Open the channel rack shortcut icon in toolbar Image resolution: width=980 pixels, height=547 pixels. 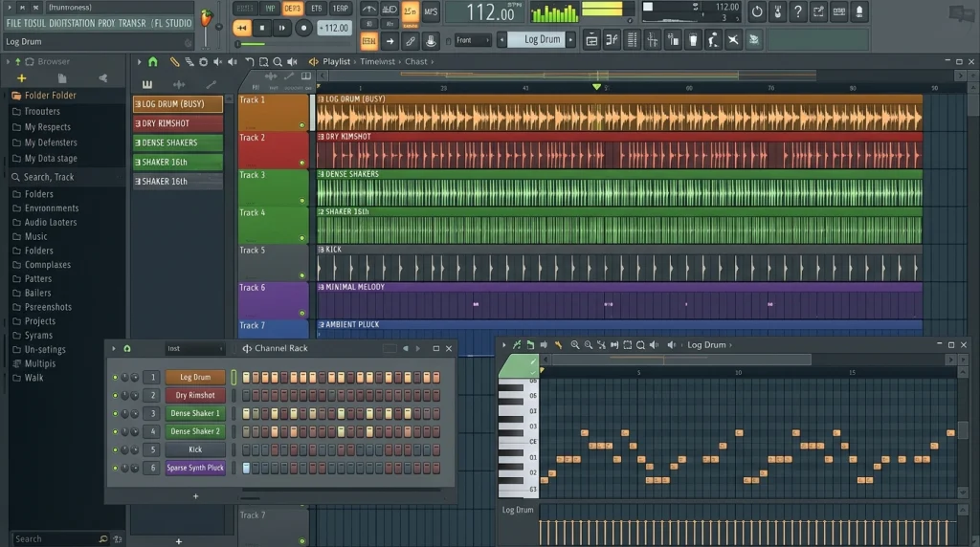632,40
